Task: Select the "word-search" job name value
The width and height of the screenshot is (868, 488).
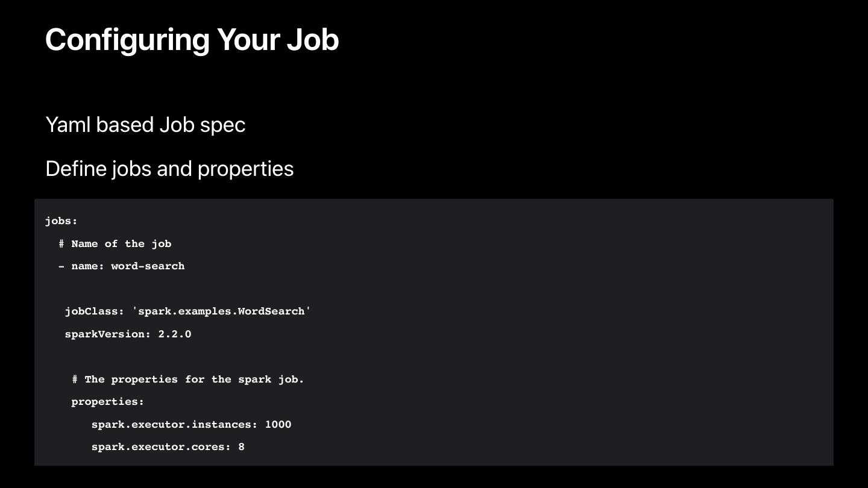Action: pos(148,266)
